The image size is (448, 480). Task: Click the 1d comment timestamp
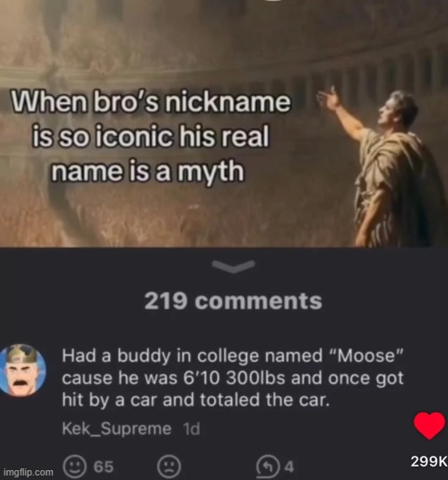[192, 429]
